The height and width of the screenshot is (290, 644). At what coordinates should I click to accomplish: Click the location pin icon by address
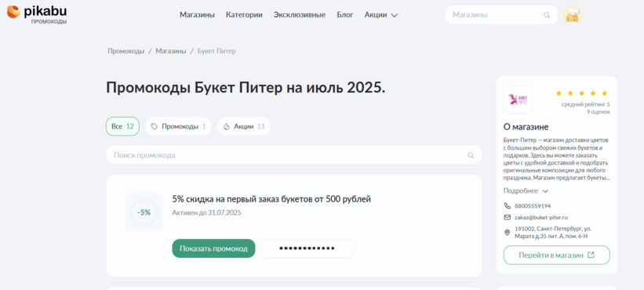508,233
